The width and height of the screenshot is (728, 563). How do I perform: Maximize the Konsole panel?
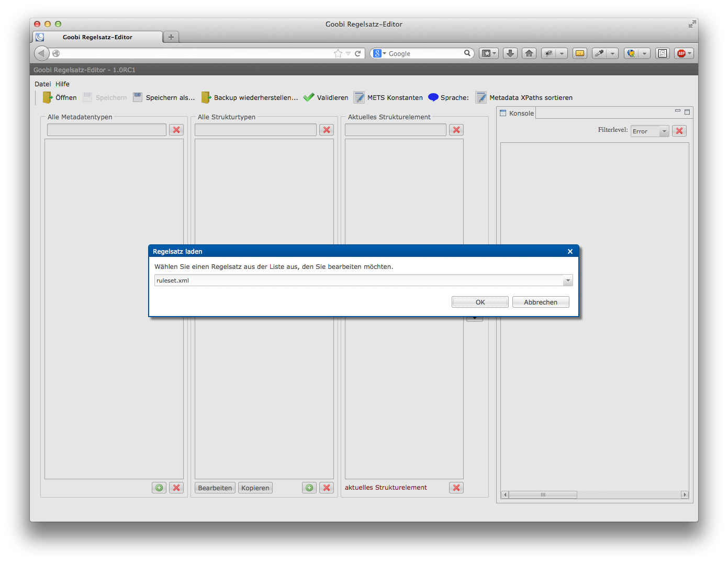point(687,111)
